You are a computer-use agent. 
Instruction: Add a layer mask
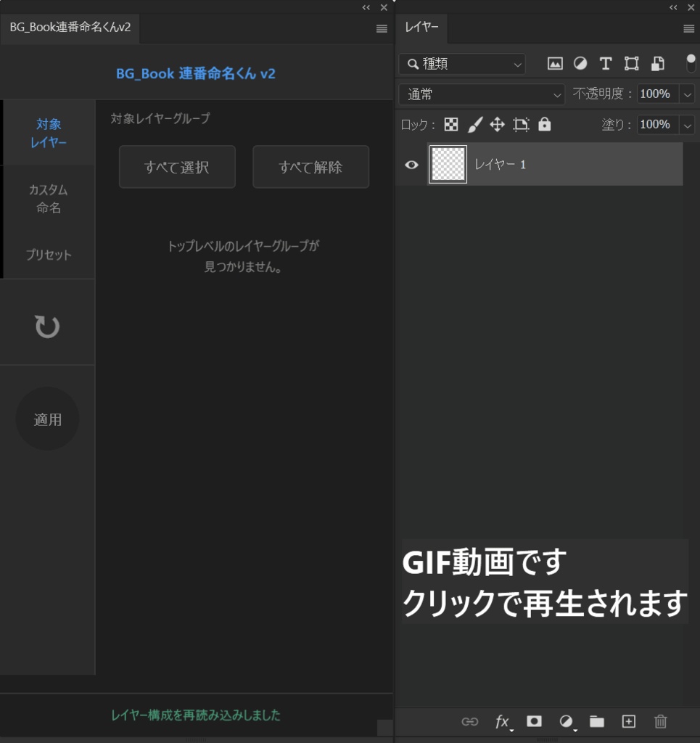(534, 721)
